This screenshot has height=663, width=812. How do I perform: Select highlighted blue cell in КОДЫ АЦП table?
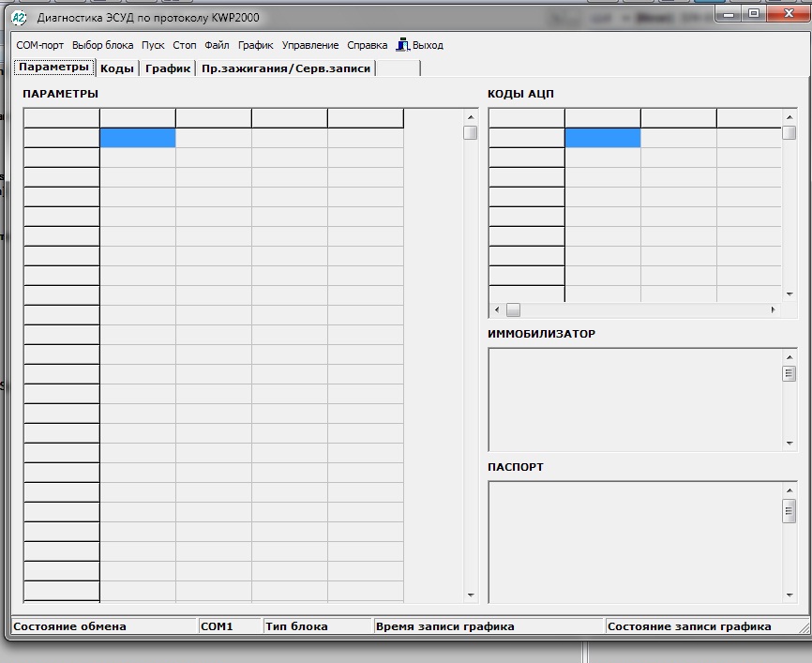pyautogui.click(x=602, y=138)
